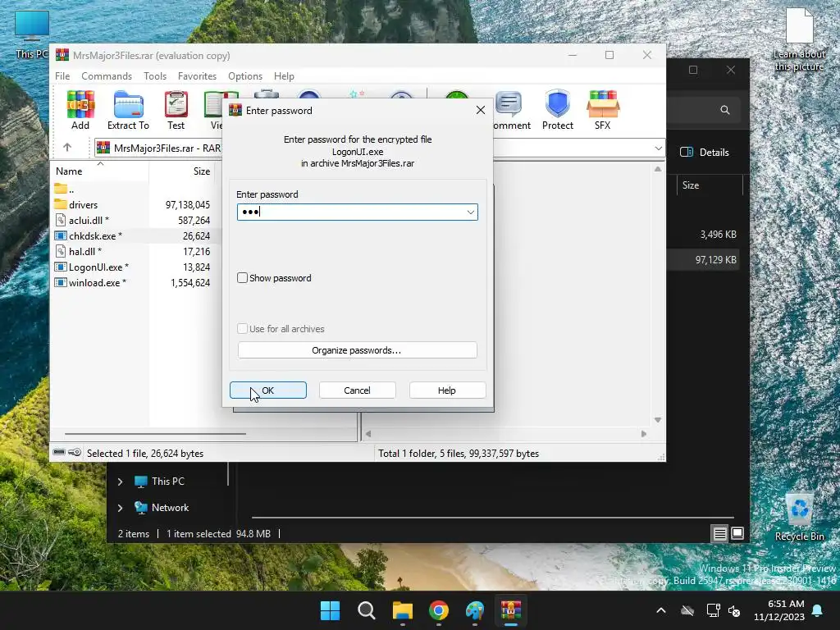Click the Organize passwords button

(358, 350)
